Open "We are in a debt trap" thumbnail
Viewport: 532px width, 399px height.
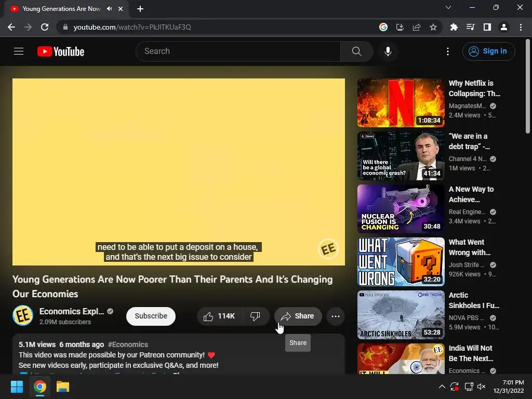point(401,156)
